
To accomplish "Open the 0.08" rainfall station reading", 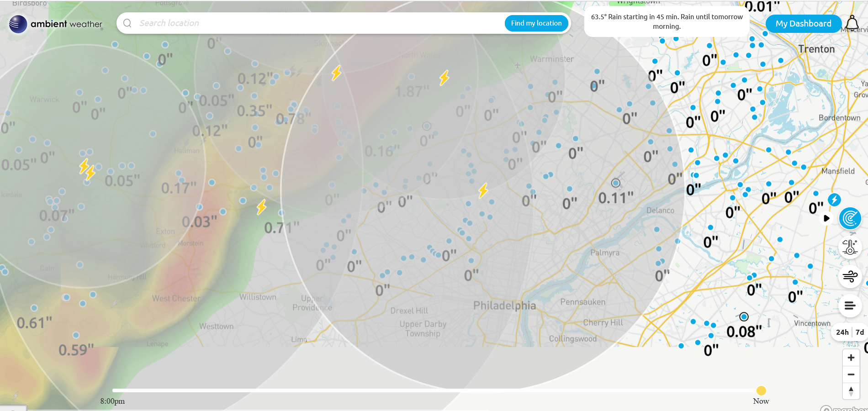I will [x=744, y=332].
